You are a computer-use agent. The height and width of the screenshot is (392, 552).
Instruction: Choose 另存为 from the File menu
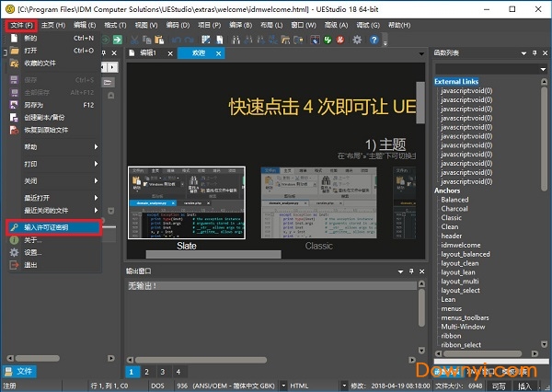coord(54,105)
